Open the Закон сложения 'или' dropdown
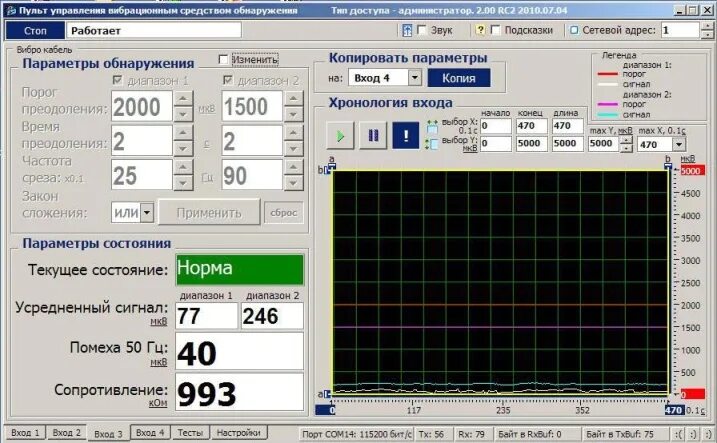The height and width of the screenshot is (443, 717). coord(147,213)
